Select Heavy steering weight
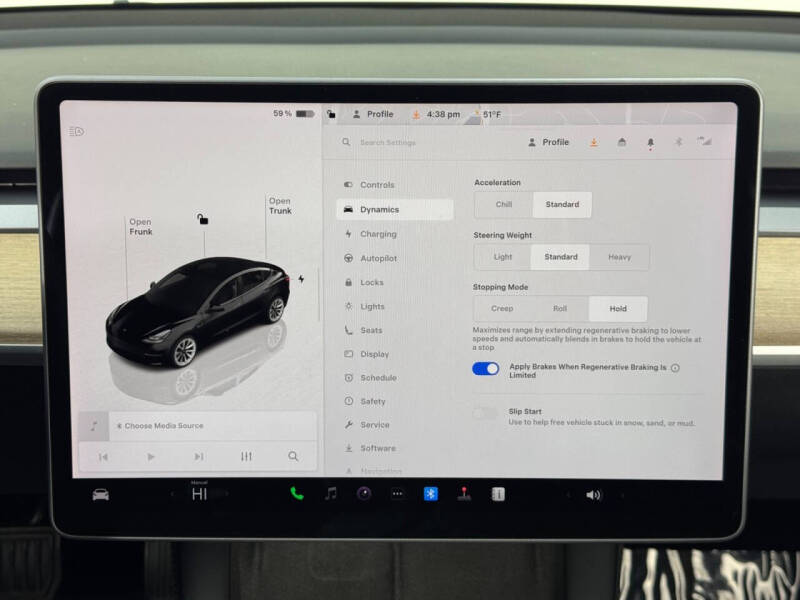 (620, 257)
